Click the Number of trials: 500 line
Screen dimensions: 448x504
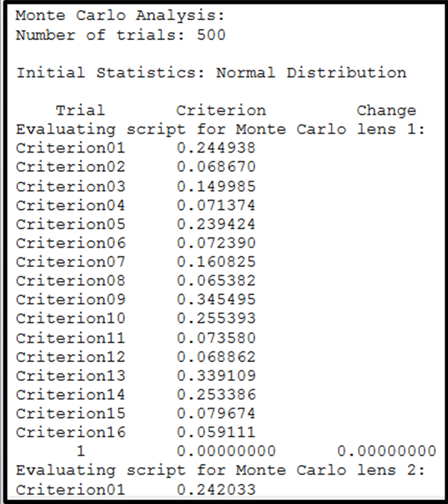(x=120, y=34)
